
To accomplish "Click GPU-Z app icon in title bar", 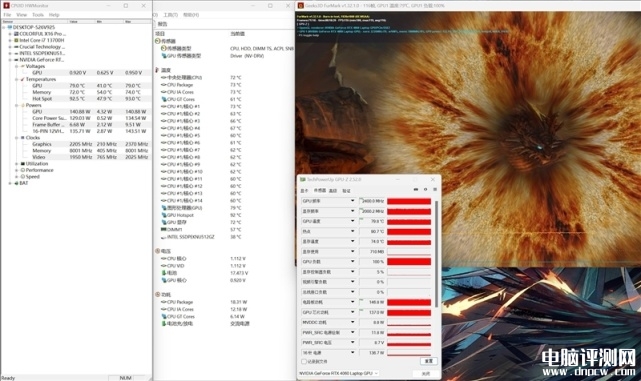I will pos(303,180).
